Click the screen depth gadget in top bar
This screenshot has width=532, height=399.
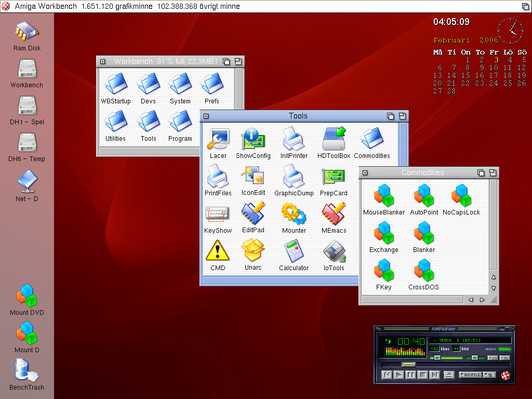525,6
